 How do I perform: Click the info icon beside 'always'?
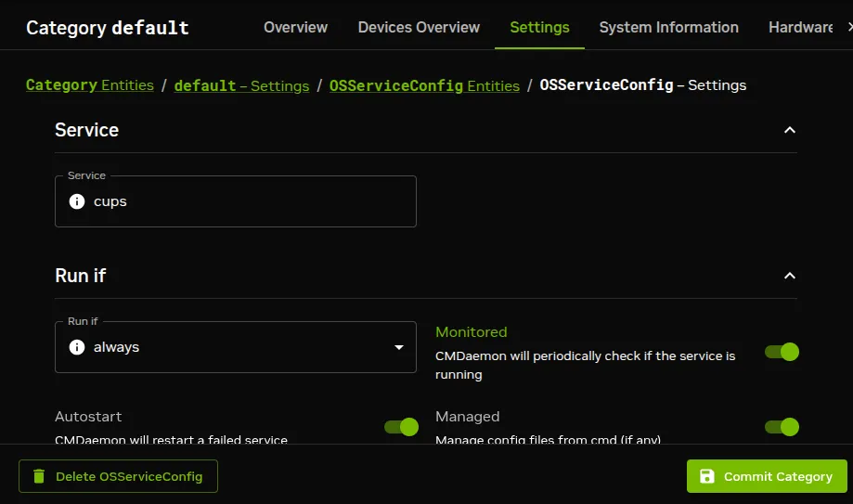[x=77, y=347]
